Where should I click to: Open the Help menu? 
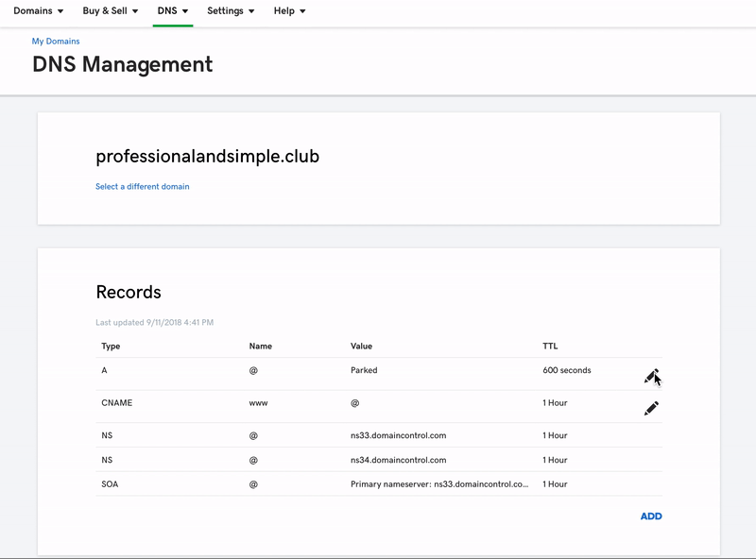click(289, 10)
